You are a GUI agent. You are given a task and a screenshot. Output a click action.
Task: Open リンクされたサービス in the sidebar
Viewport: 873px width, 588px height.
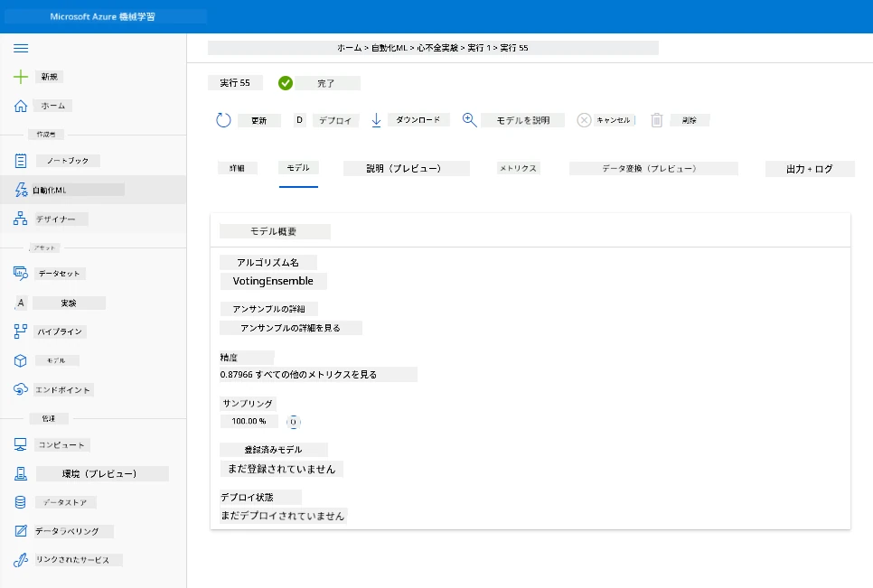pos(79,560)
